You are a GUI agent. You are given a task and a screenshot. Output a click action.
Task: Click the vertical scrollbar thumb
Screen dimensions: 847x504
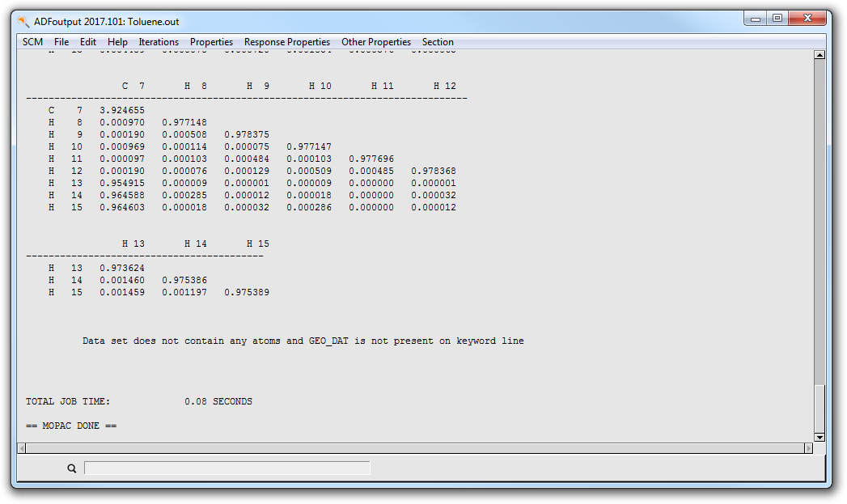tap(819, 409)
